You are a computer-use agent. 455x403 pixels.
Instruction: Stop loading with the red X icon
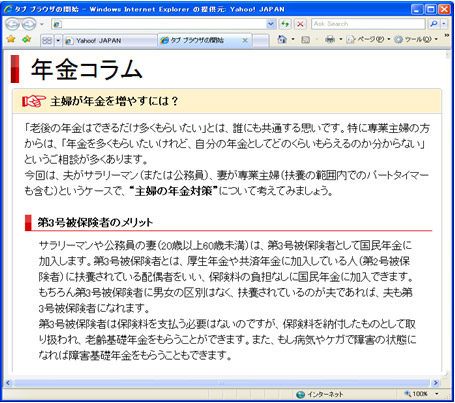(300, 24)
